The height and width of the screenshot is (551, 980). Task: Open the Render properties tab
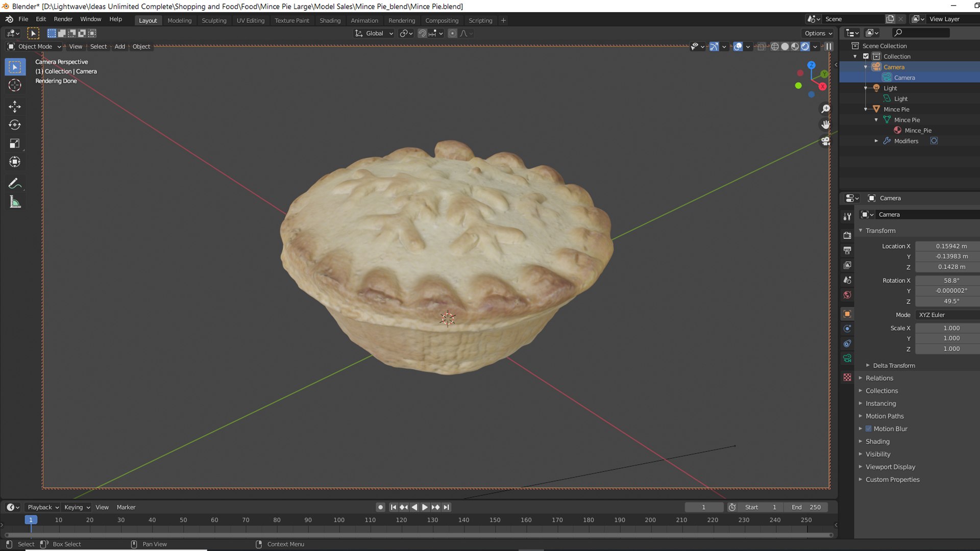point(847,235)
